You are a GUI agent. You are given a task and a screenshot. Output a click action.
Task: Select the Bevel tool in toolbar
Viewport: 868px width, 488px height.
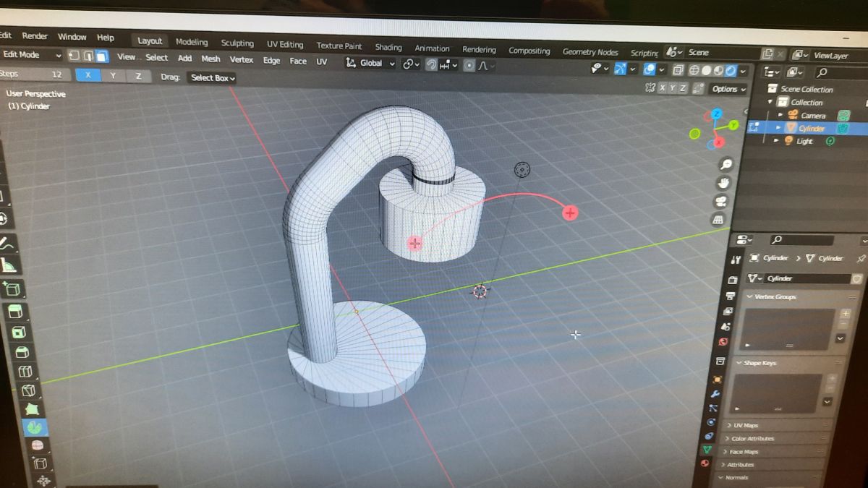click(x=21, y=352)
